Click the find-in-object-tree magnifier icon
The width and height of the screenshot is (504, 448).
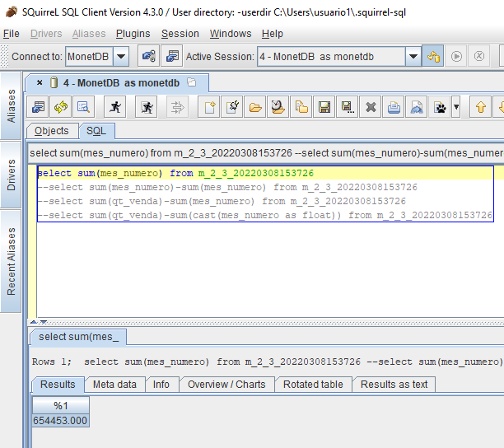[x=83, y=107]
